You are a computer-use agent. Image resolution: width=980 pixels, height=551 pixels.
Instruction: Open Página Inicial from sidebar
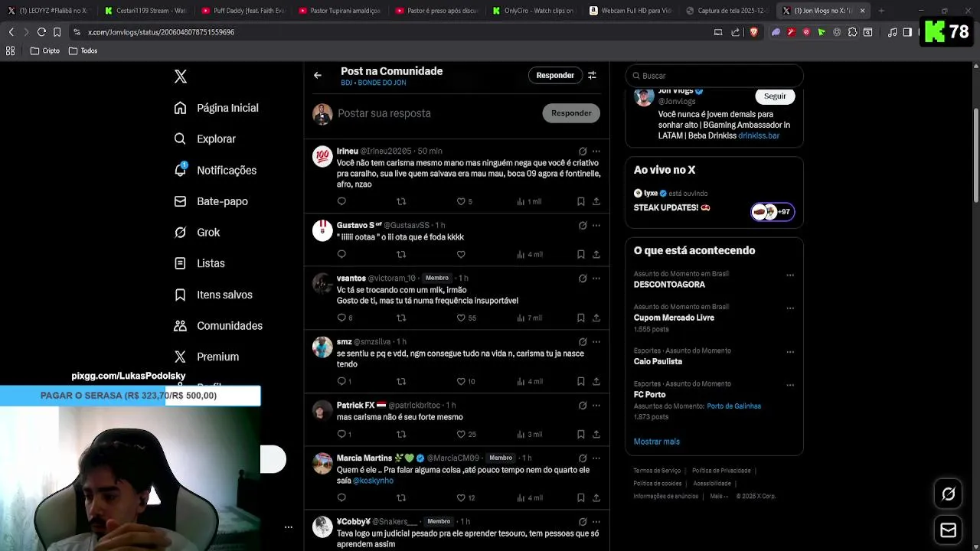point(217,108)
